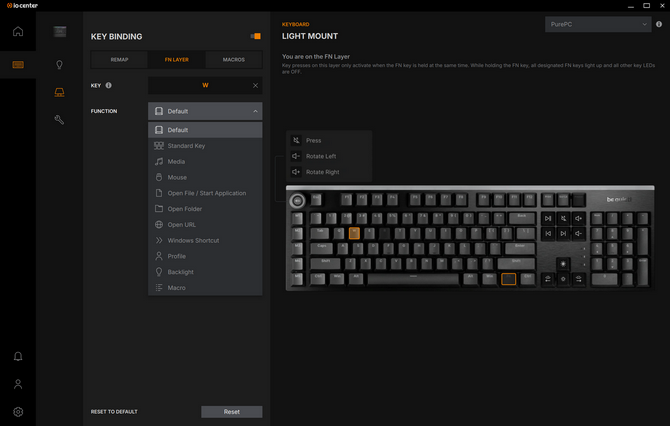The width and height of the screenshot is (670, 426).
Task: Switch to the FN LAYER tab
Action: 176,59
